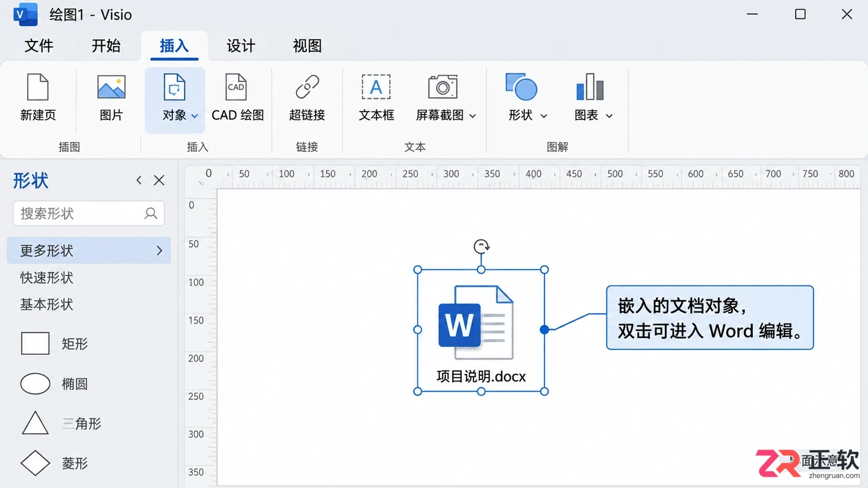Image resolution: width=868 pixels, height=488 pixels.
Task: Switch to the 设计 tab
Action: point(241,46)
